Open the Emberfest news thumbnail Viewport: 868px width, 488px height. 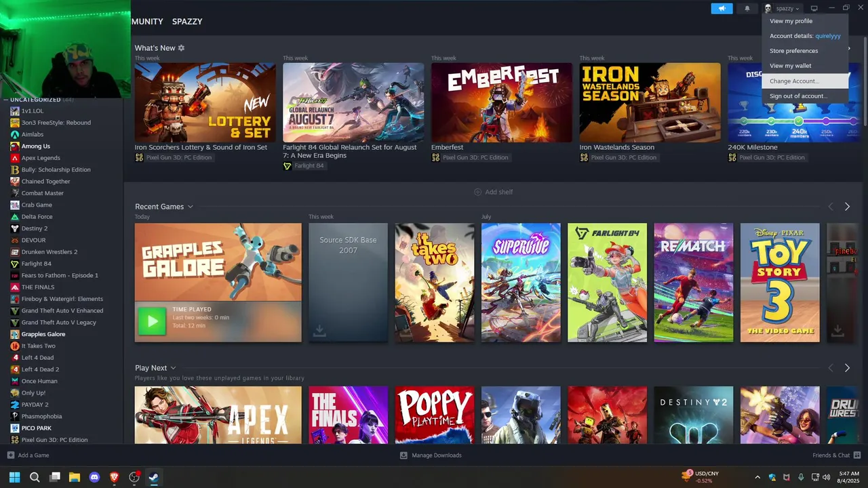(x=502, y=102)
